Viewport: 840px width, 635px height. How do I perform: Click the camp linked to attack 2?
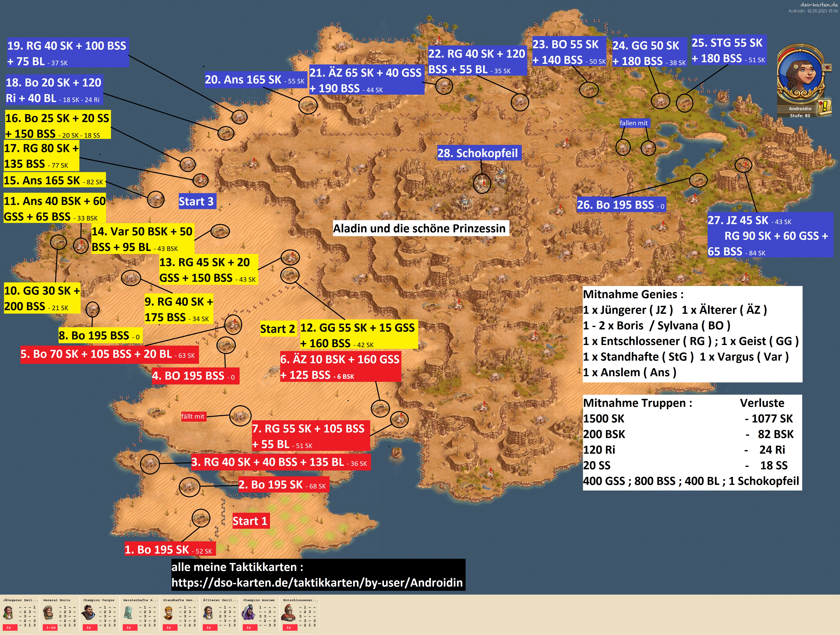pos(189,487)
